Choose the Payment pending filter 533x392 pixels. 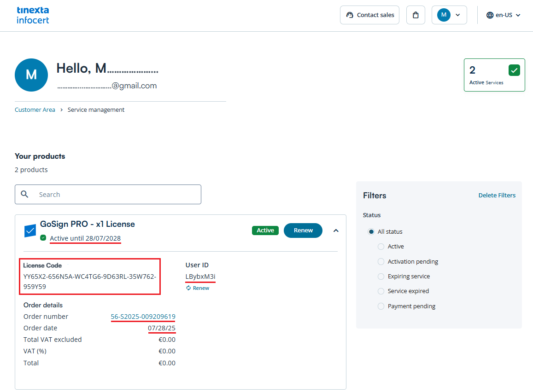coord(381,306)
